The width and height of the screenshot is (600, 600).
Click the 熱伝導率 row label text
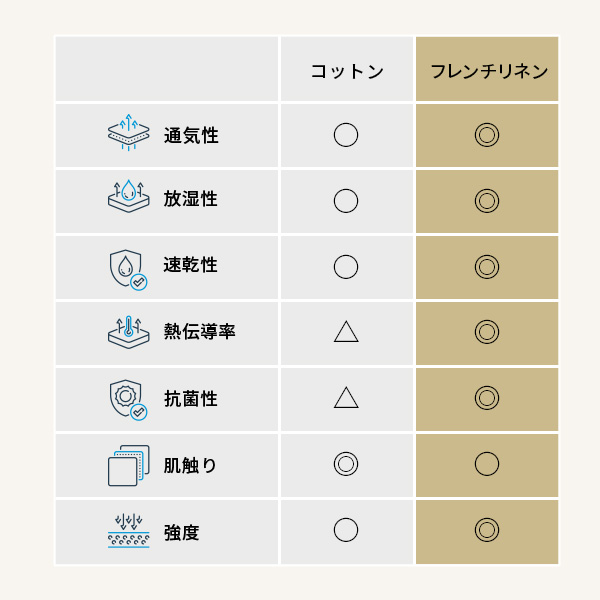(x=200, y=331)
